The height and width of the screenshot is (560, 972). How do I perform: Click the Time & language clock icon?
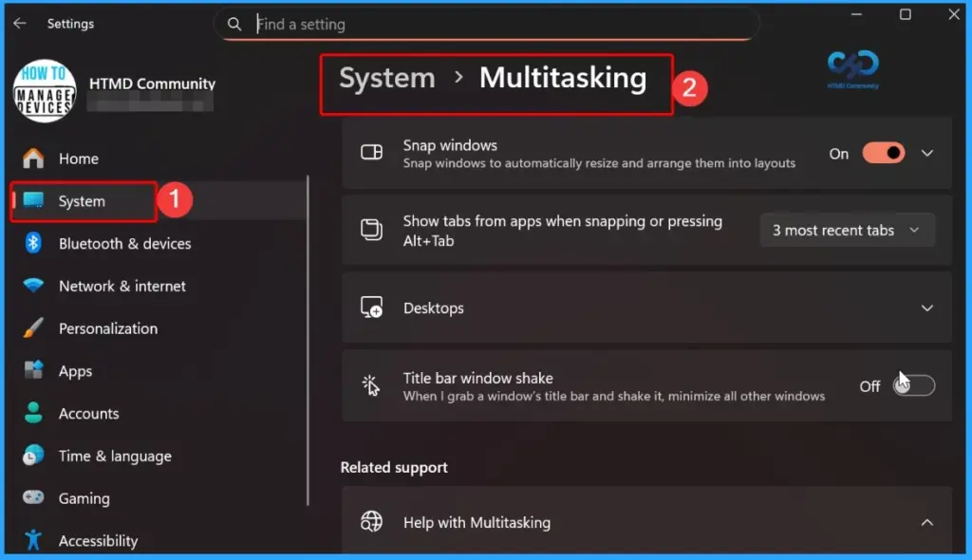coord(33,456)
